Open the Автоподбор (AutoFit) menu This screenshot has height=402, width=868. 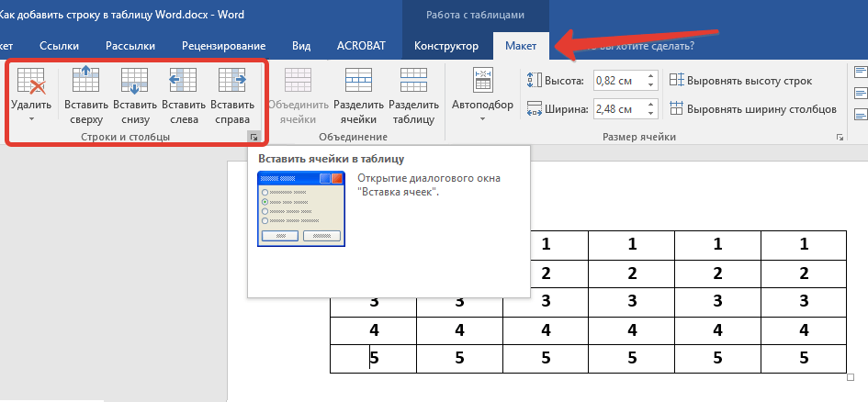(482, 92)
